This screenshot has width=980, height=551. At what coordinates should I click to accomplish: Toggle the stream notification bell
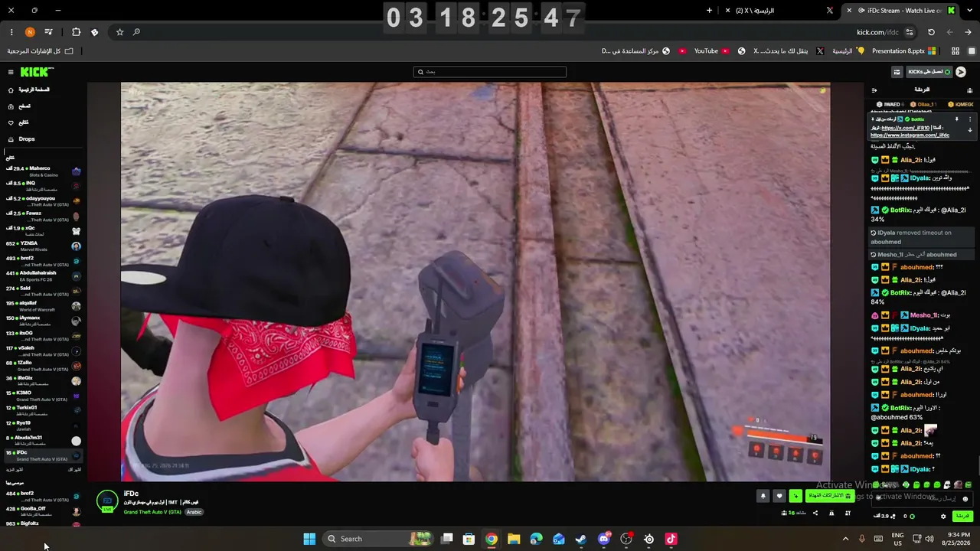tap(763, 496)
